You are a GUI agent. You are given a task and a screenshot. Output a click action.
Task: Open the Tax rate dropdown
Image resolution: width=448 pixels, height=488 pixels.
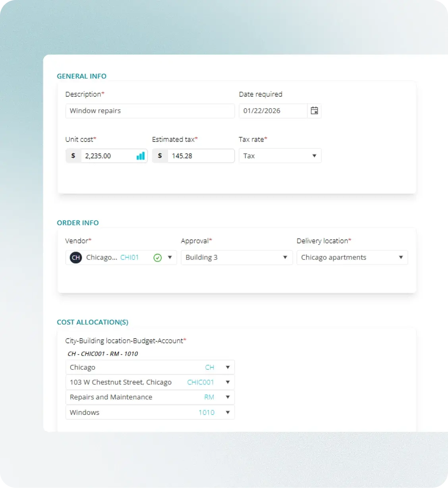280,156
